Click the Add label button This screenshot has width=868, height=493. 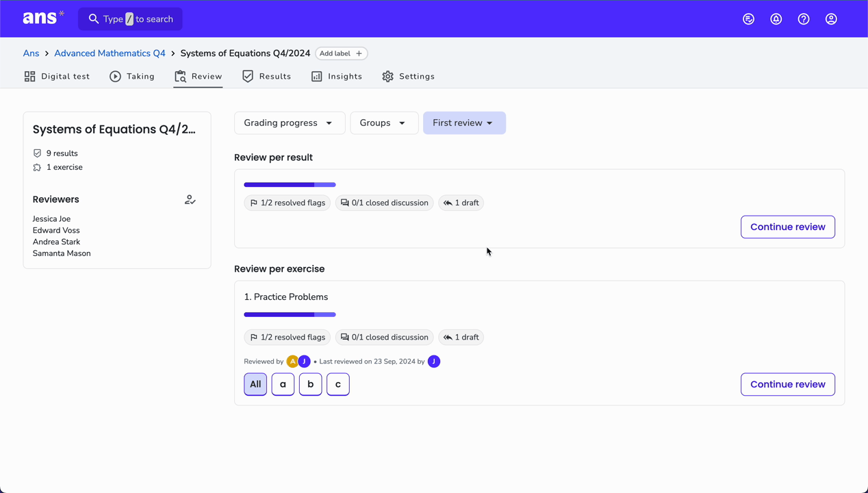click(342, 53)
